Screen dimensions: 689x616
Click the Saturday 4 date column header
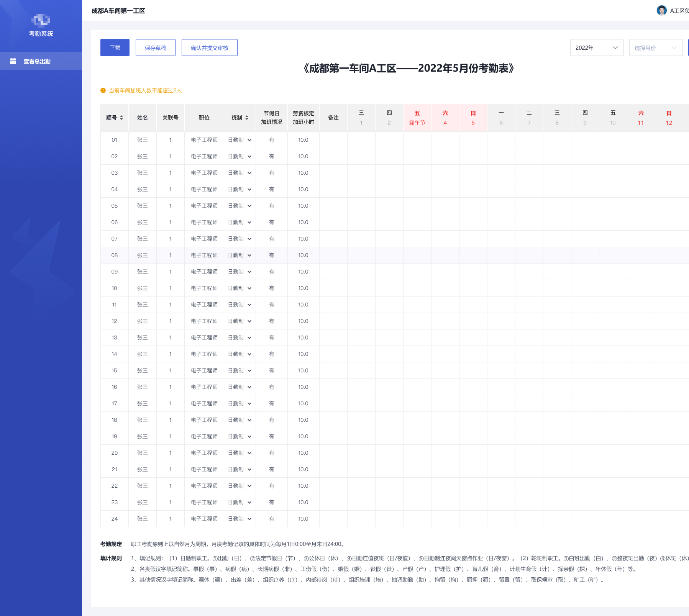coord(445,118)
